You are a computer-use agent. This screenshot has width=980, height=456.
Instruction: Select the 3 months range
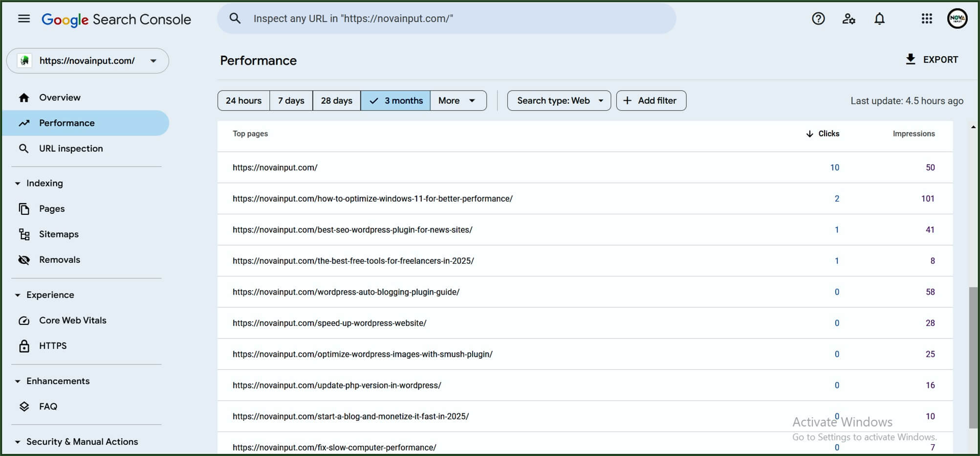(x=395, y=100)
